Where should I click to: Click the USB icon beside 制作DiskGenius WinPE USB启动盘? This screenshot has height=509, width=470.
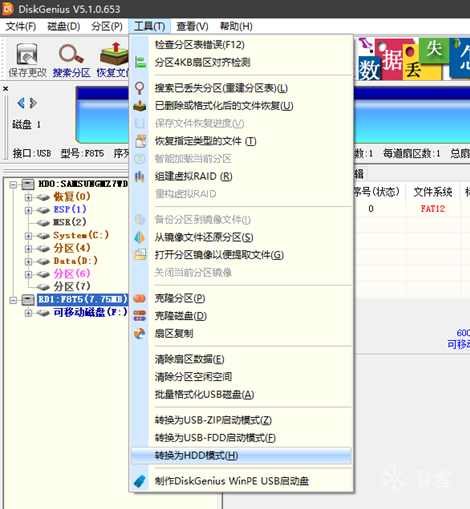(x=140, y=481)
